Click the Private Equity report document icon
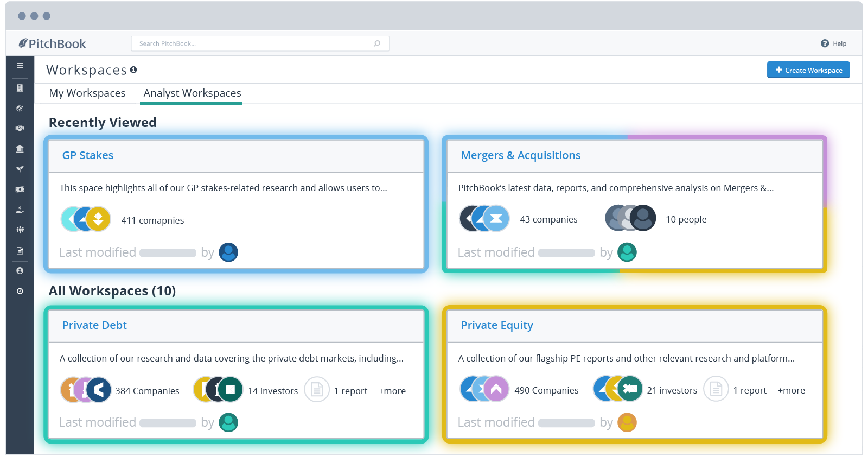 point(716,389)
